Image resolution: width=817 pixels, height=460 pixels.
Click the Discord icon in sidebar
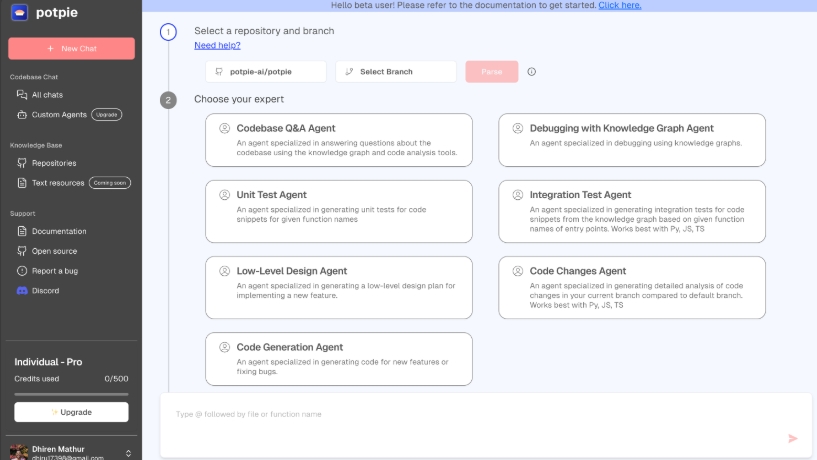(x=22, y=291)
